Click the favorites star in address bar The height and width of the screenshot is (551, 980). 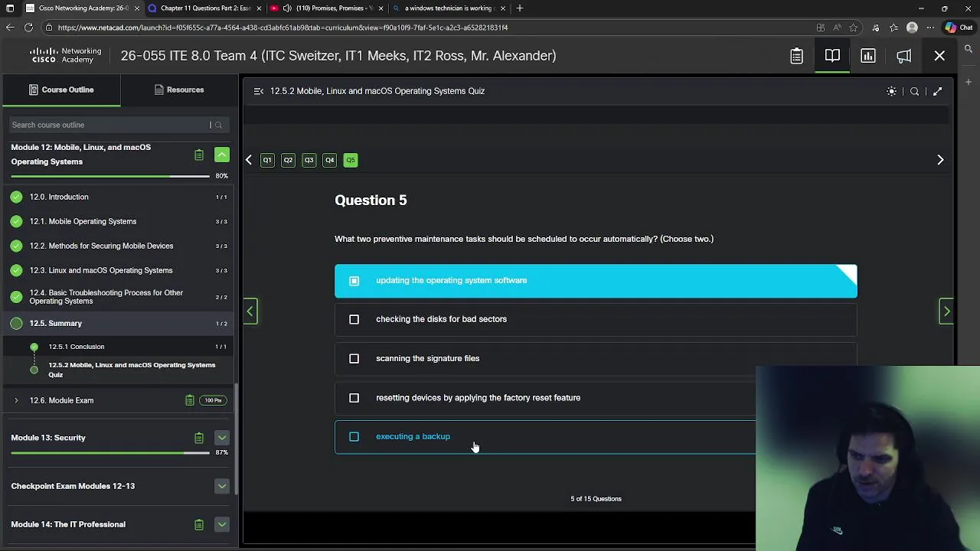point(854,28)
